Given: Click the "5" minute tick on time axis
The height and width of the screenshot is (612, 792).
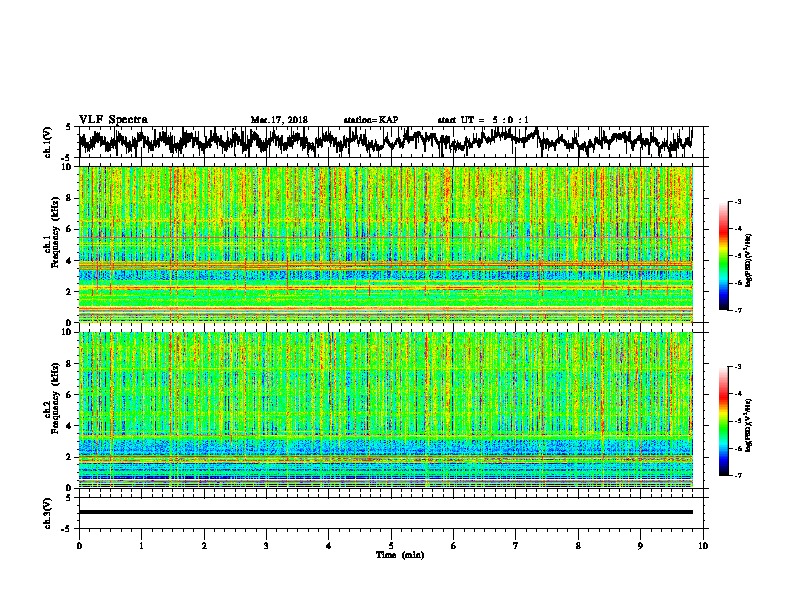Looking at the screenshot, I should click(391, 546).
